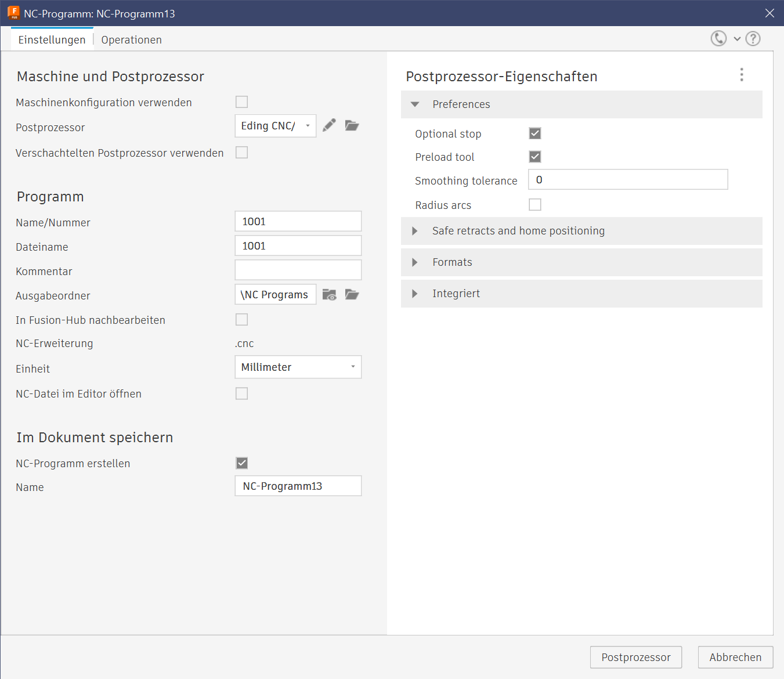
Task: Expand Safe retracts and home positioning
Action: (x=581, y=231)
